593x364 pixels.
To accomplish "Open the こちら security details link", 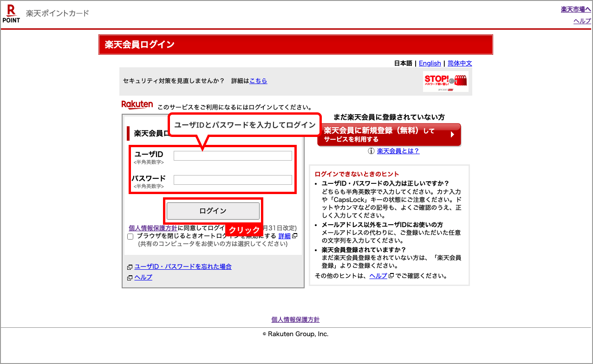I will (x=258, y=81).
